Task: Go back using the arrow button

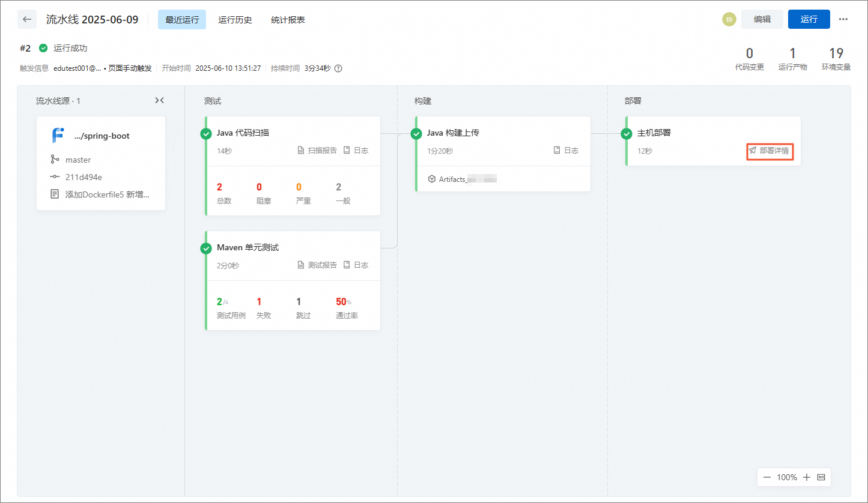Action: coord(27,19)
